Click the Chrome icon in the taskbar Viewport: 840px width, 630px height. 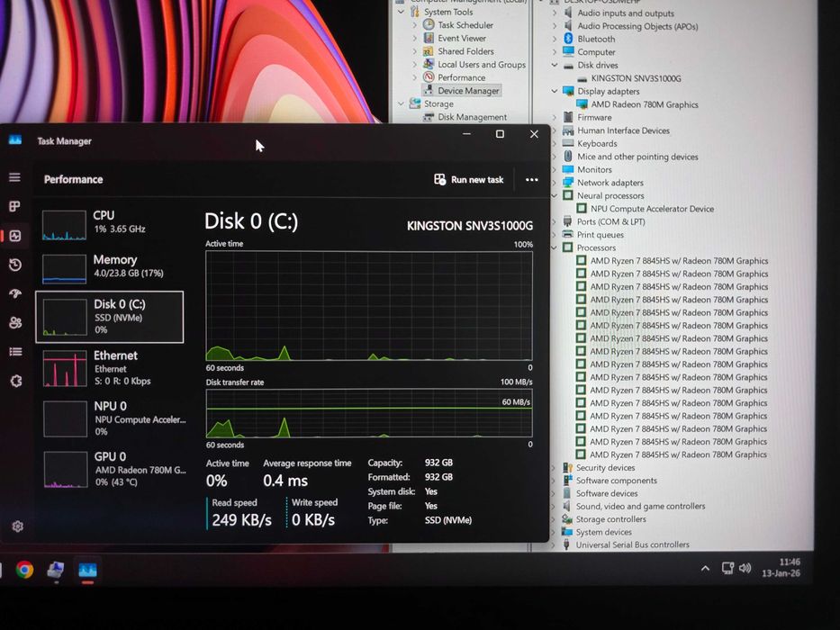24,570
